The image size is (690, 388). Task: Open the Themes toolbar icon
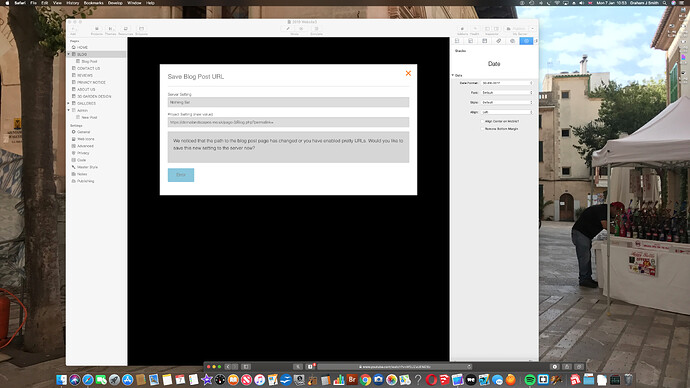click(110, 30)
